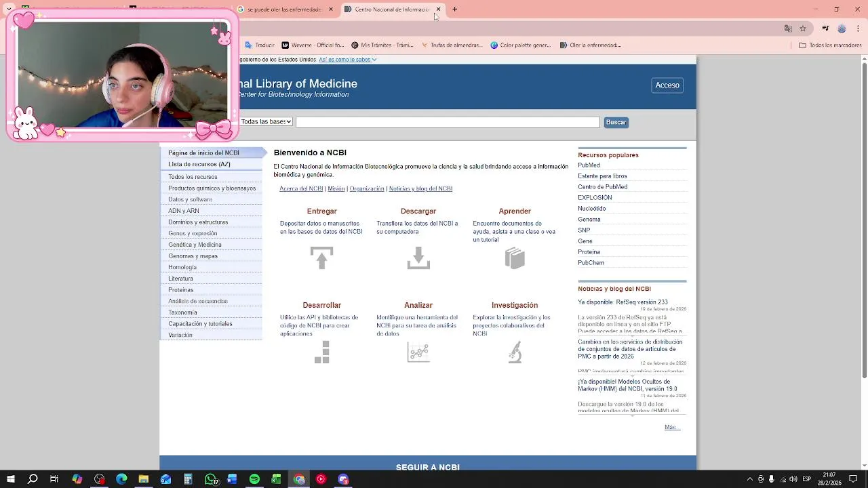Open Spotify from the taskbar
Screen dimensions: 868x488
[x=254, y=479]
